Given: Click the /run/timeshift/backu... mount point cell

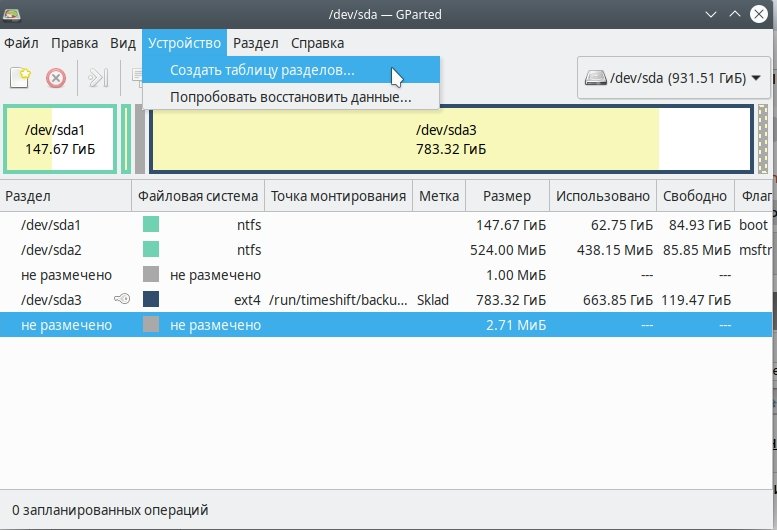Looking at the screenshot, I should 338,300.
